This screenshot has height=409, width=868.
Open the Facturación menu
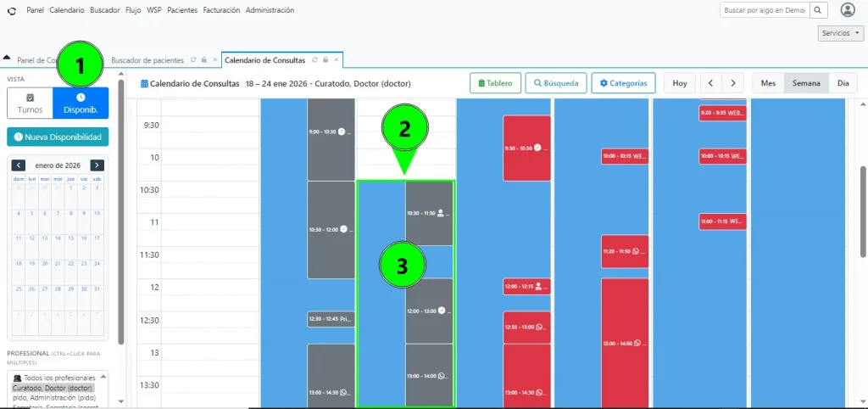(x=221, y=10)
